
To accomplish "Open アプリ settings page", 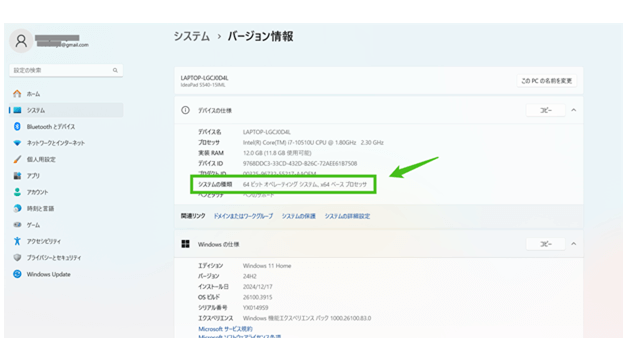I will (x=66, y=176).
